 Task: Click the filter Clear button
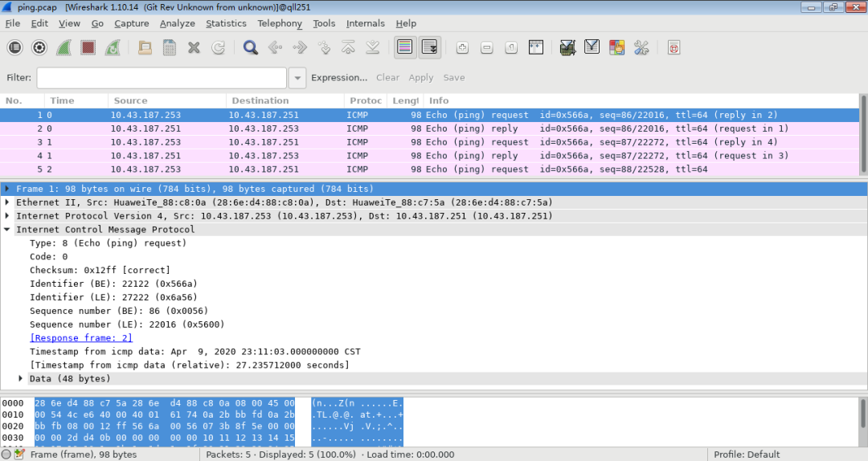point(387,77)
